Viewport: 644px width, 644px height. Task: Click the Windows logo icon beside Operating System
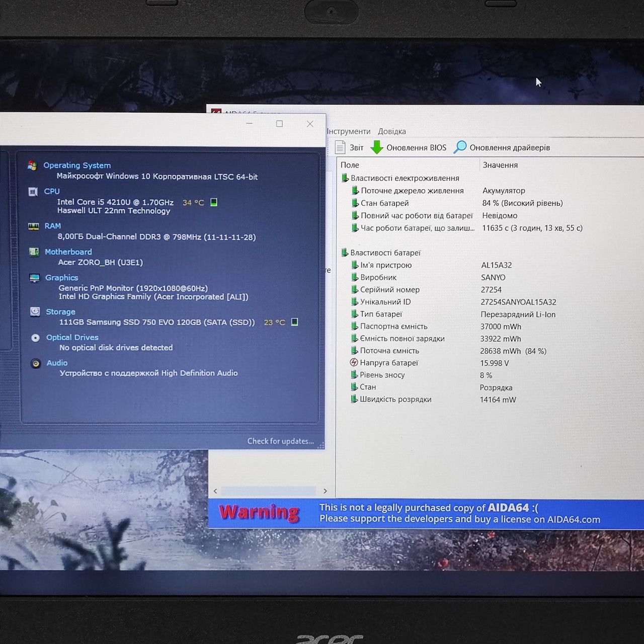pos(32,166)
